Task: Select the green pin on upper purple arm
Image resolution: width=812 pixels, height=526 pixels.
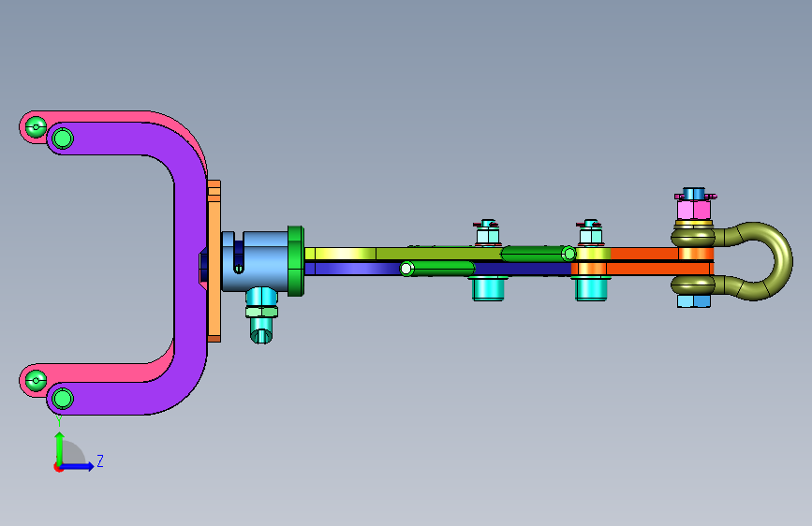Action: (x=63, y=139)
